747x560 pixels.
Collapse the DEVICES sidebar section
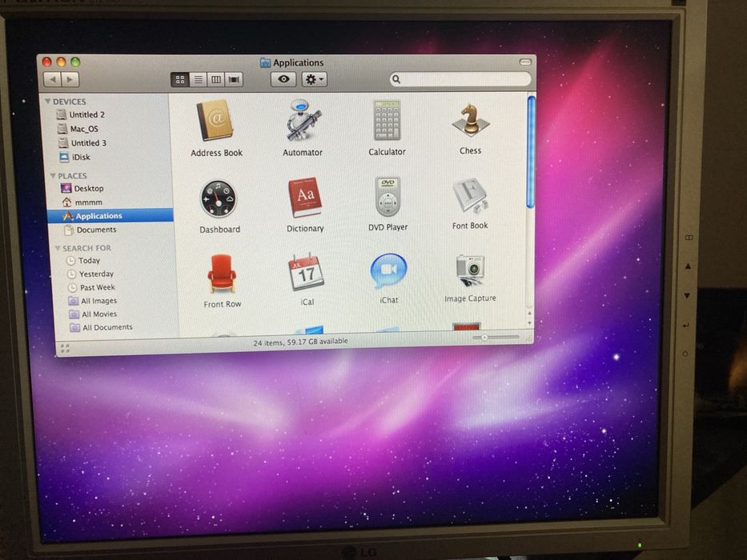click(x=48, y=102)
